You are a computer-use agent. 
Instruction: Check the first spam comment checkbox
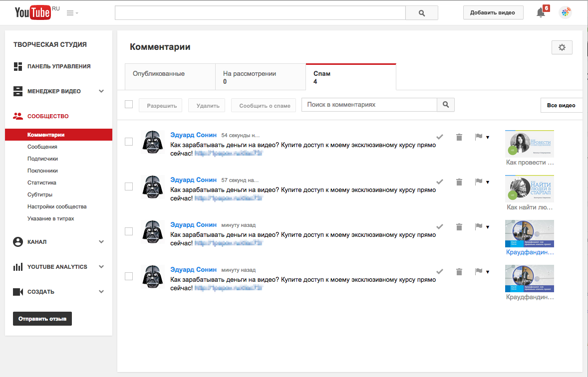129,142
